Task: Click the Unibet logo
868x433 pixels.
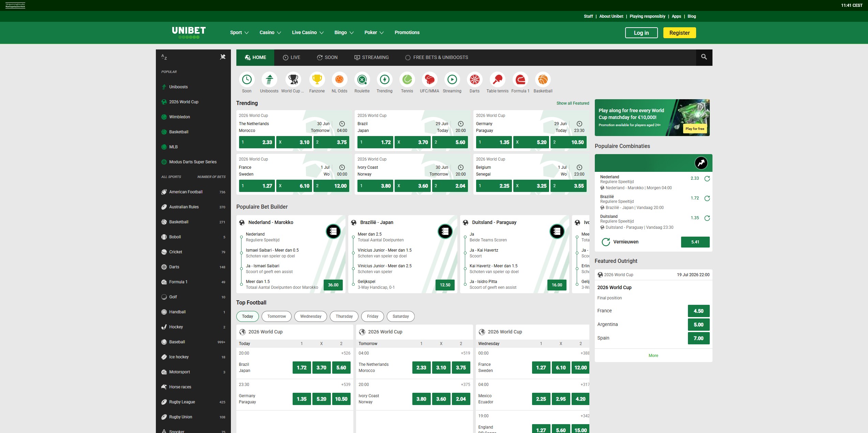Action: point(189,32)
